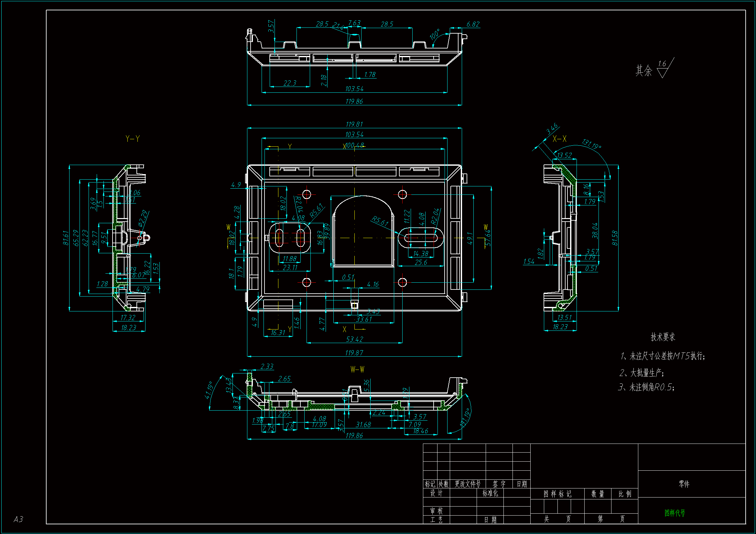Select the 81.58 height dimension
756x534 pixels.
(614, 238)
